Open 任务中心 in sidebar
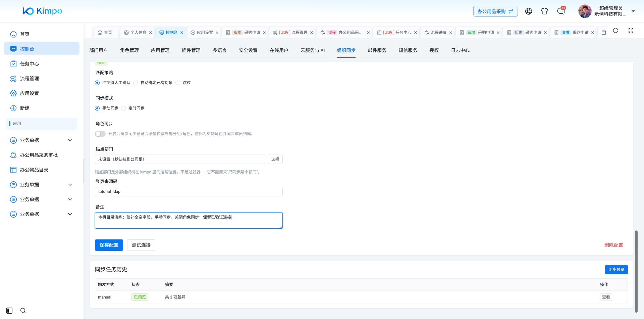Viewport: 644px width, 319px height. 42,64
